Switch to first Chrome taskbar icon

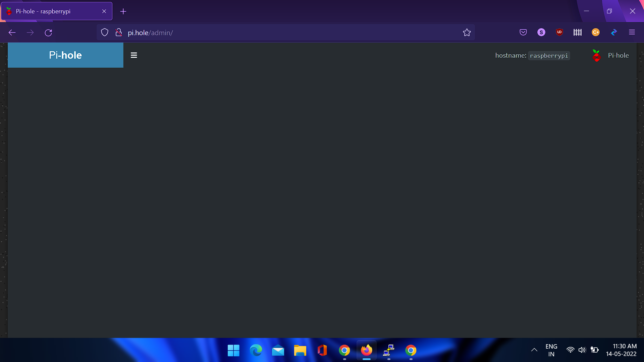coord(344,351)
